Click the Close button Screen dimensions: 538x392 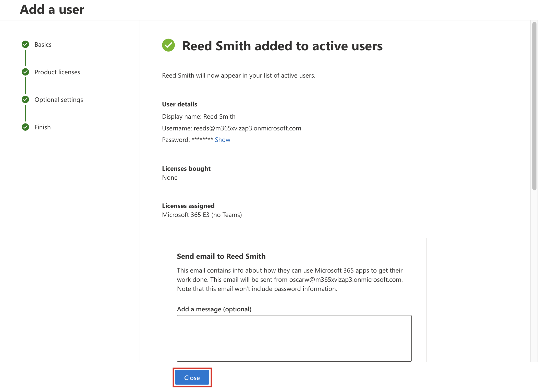click(192, 377)
